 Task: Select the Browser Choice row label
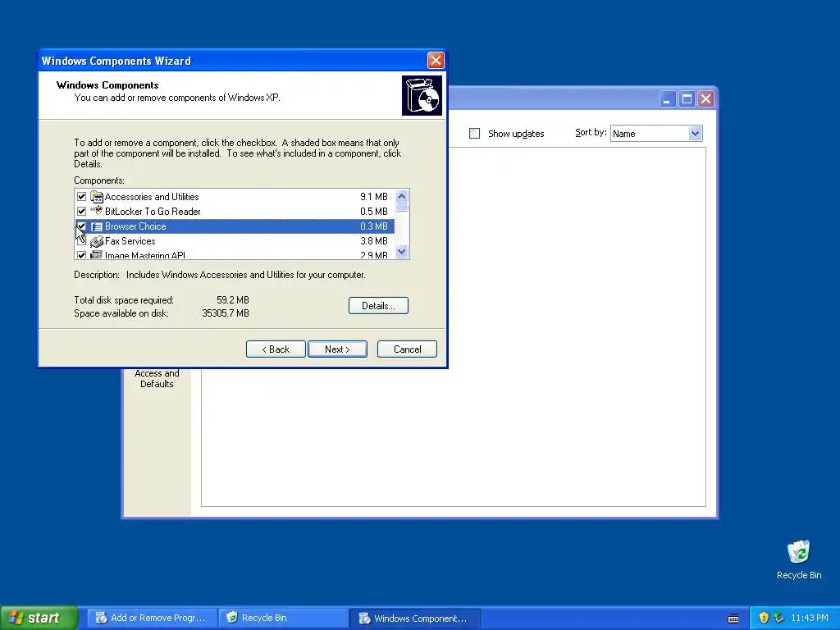135,226
